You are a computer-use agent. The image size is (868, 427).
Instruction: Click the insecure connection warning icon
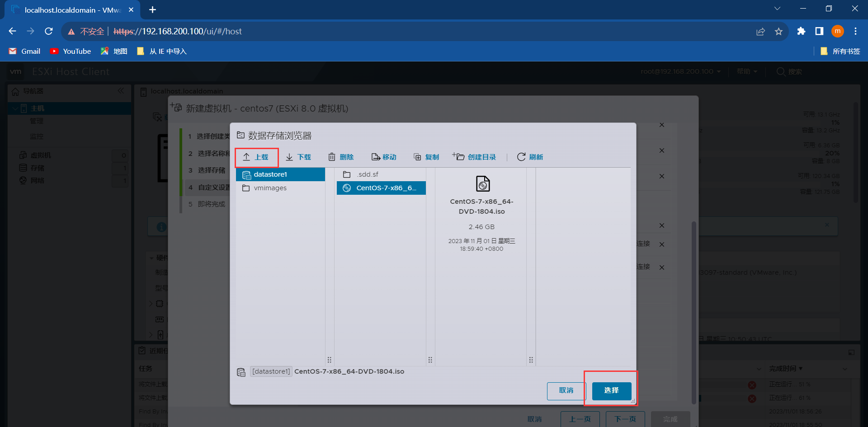click(x=71, y=32)
